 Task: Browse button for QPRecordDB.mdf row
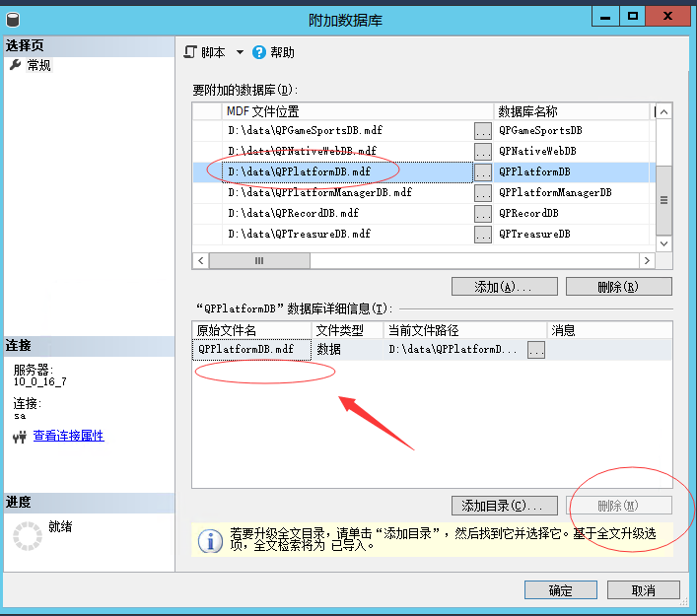pos(483,213)
